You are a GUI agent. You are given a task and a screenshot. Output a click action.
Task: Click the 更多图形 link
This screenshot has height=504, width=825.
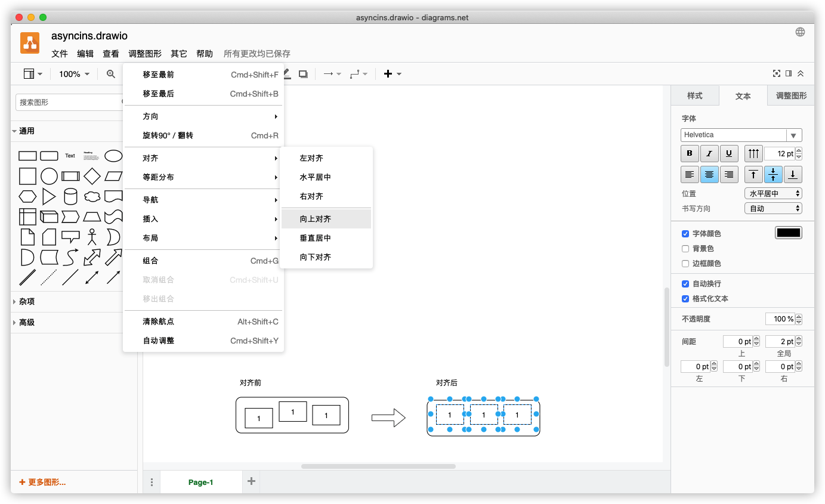(x=42, y=482)
